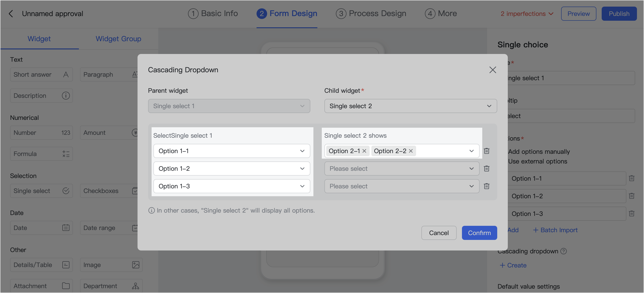Add Paragraph widget
Screen dimensions: 644x293
point(109,74)
